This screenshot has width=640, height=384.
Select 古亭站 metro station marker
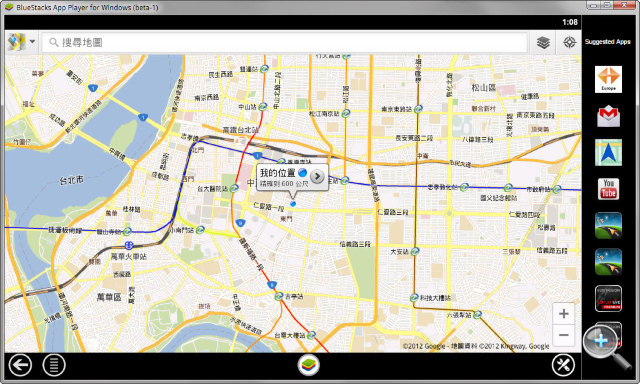[x=279, y=296]
